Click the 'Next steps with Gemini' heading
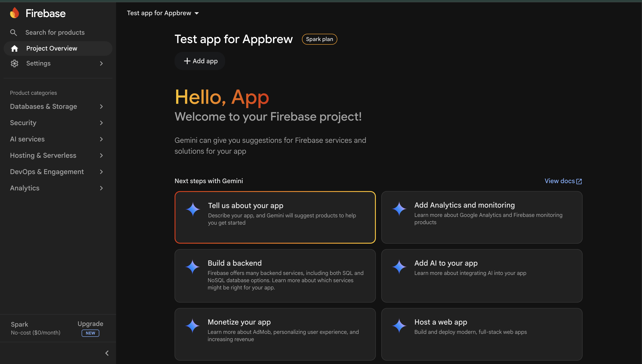The height and width of the screenshot is (364, 642). pos(209,181)
